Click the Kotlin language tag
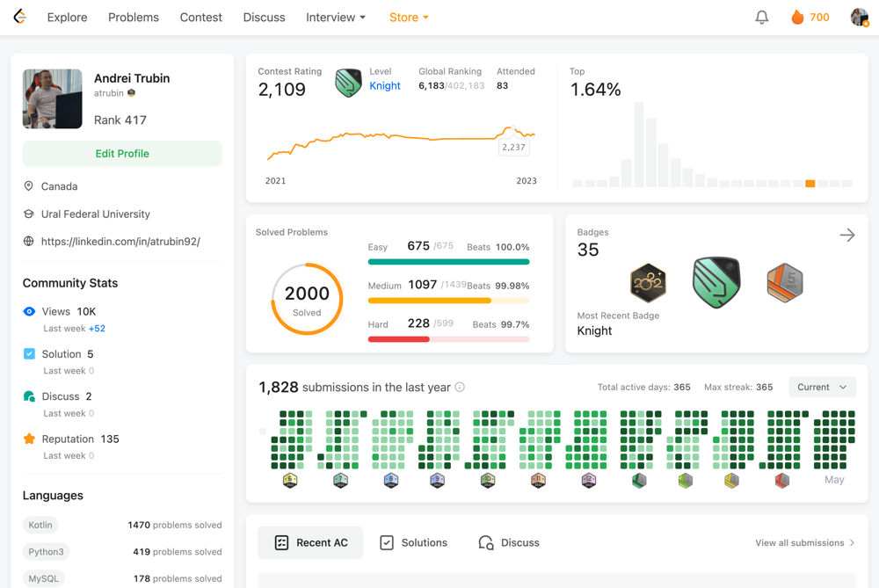The width and height of the screenshot is (879, 588). click(x=40, y=525)
